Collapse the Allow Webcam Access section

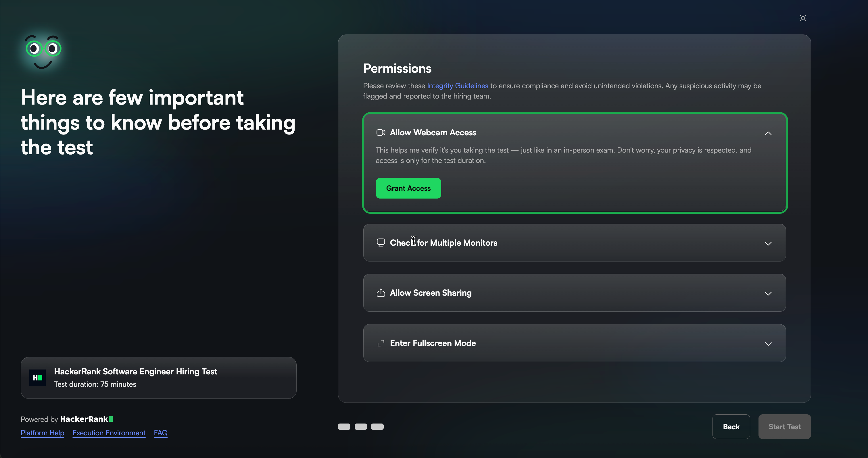coord(768,133)
